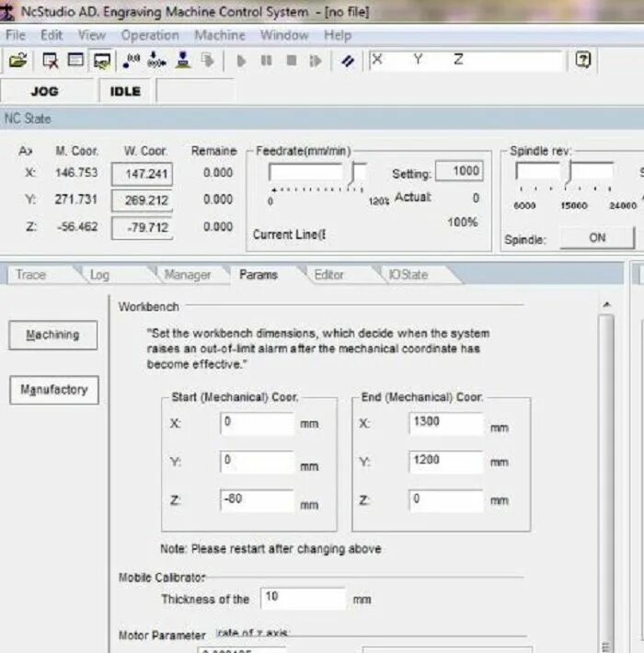
Task: Click the greyed document arrow toolbar icon
Action: point(207,61)
